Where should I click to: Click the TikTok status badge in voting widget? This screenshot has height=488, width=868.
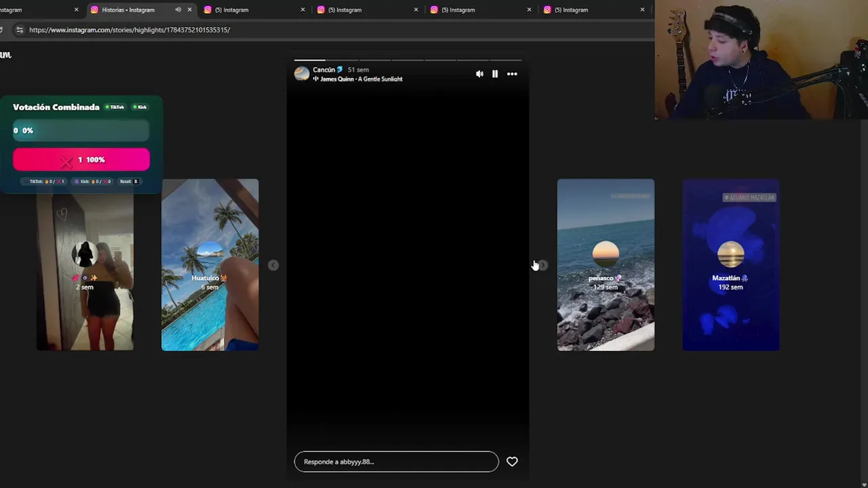click(115, 107)
